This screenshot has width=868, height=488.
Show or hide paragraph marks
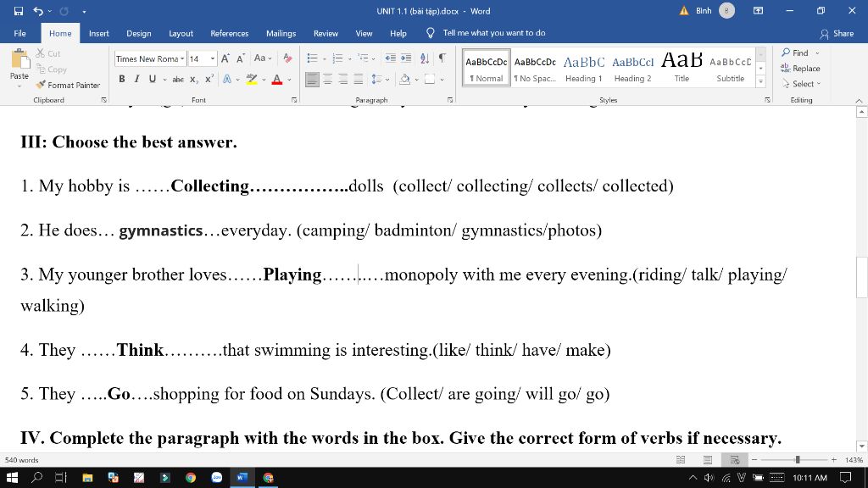442,58
